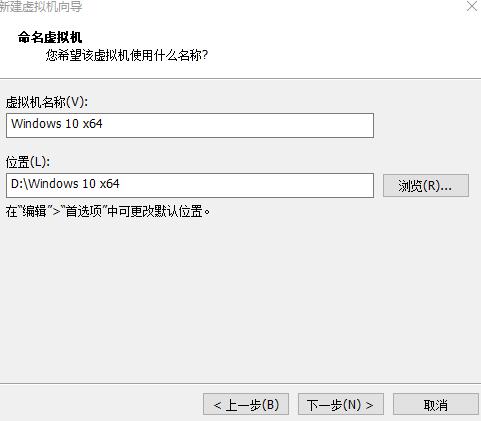Go back with the 上一步(B) button
Image resolution: width=481 pixels, height=421 pixels.
point(246,404)
